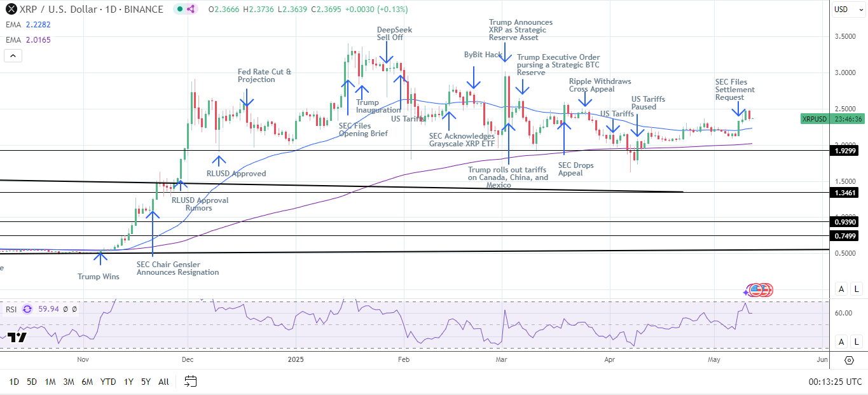
Task: Switch to the 1Y date range
Action: pos(129,382)
